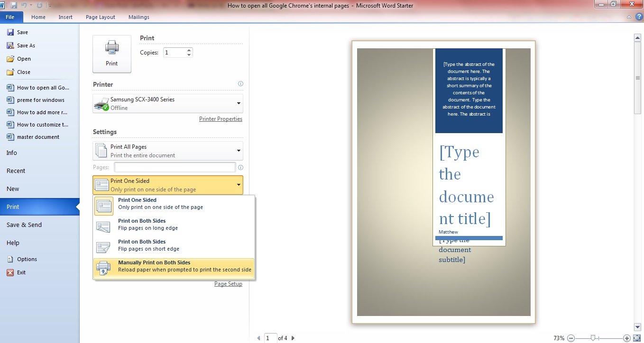The image size is (644, 343).
Task: Click the document preview page thumbnail
Action: (443, 182)
